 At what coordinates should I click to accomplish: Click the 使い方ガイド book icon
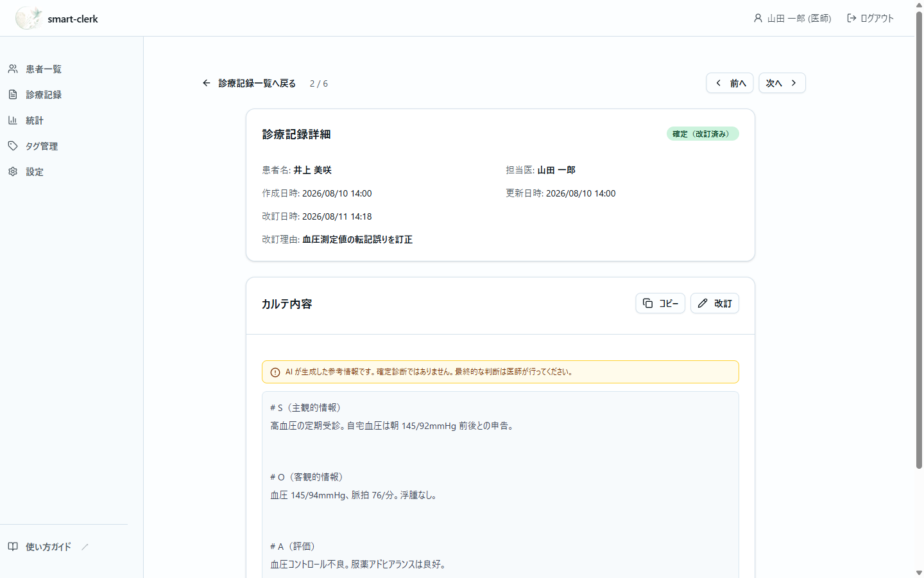point(13,547)
